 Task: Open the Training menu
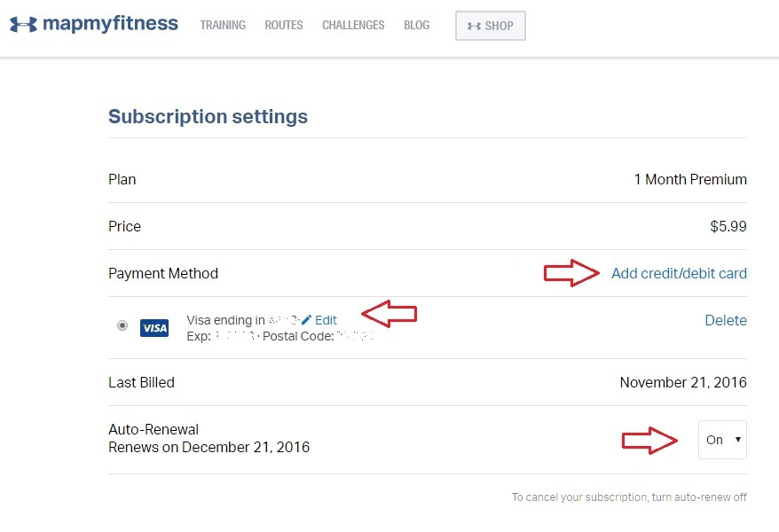(223, 26)
